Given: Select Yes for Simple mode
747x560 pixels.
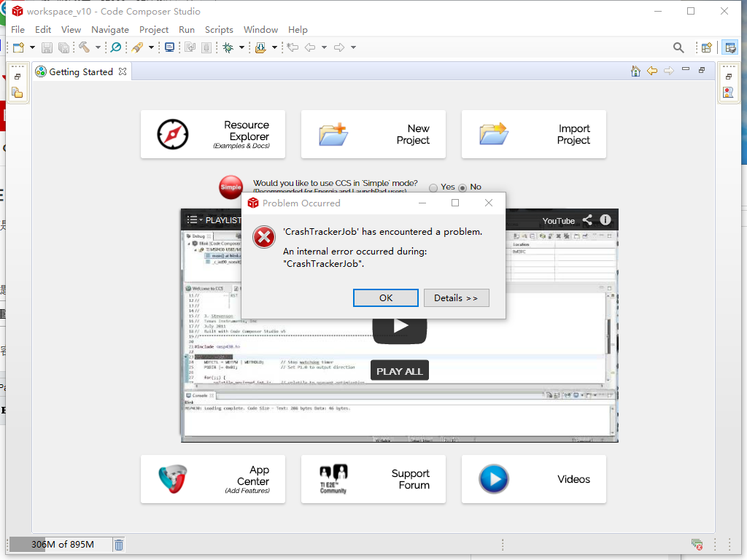Looking at the screenshot, I should click(433, 187).
